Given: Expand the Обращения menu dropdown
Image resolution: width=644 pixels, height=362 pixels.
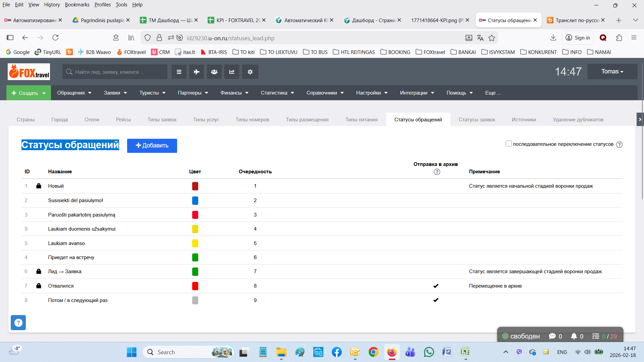Looking at the screenshot, I should point(74,93).
